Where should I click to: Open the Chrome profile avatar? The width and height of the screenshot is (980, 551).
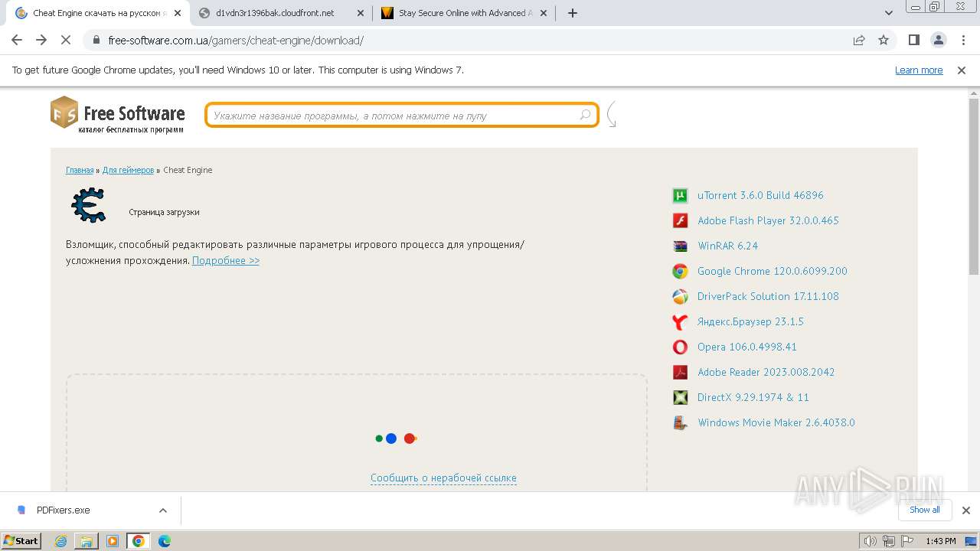point(938,40)
